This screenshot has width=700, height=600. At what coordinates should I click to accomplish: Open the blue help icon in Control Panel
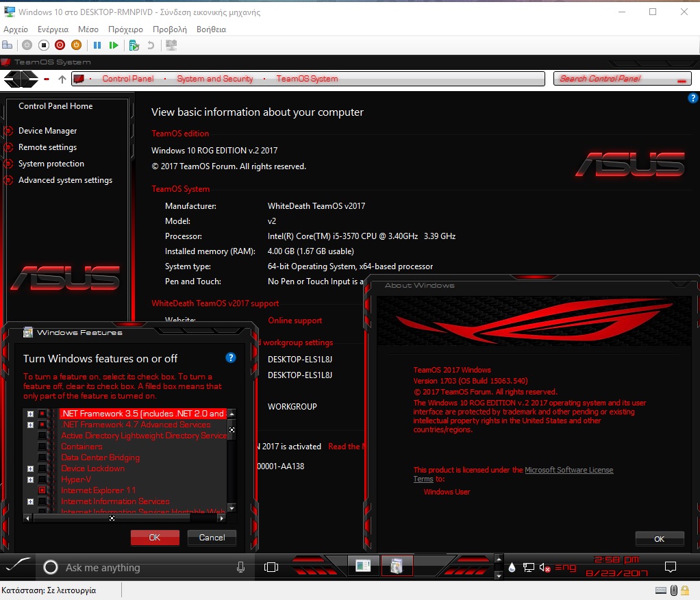(x=692, y=98)
